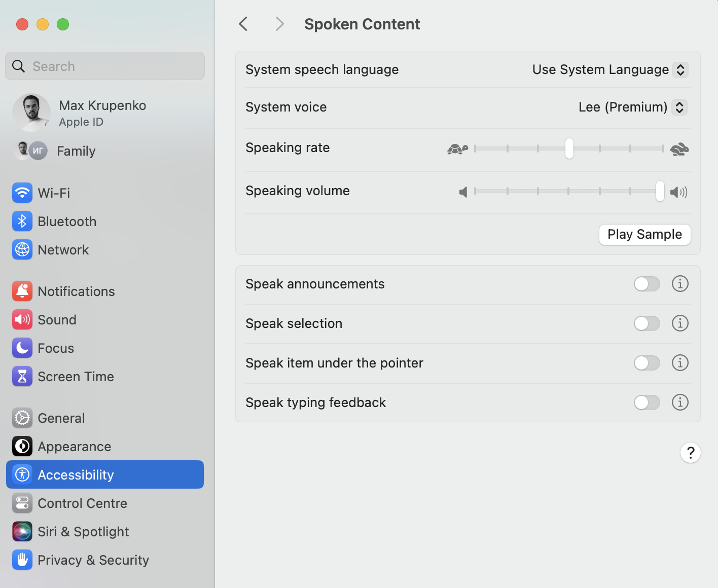Click the Privacy & Security hand icon
718x588 pixels.
pyautogui.click(x=22, y=560)
